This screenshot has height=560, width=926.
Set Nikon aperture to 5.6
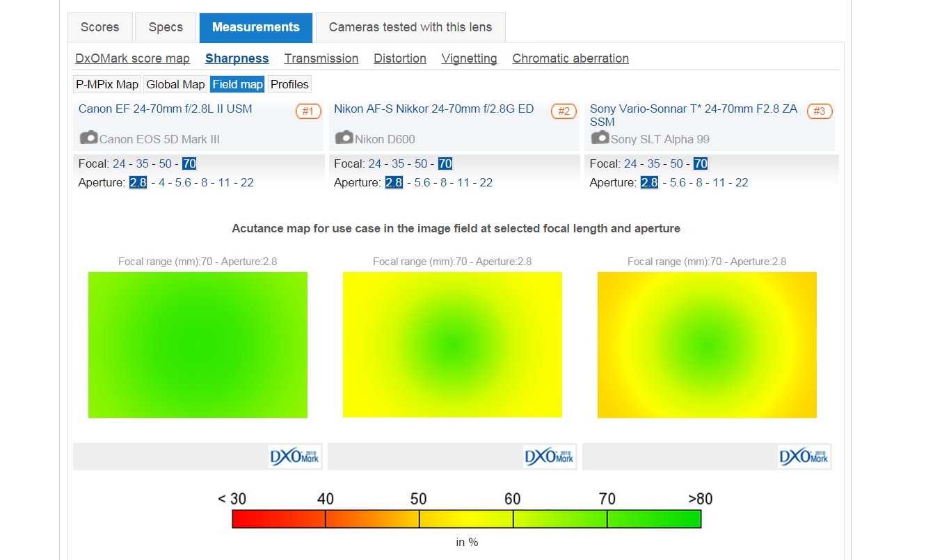tap(422, 182)
